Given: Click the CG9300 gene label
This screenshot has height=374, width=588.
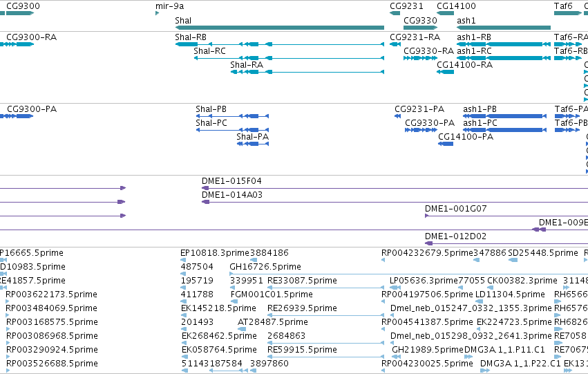Looking at the screenshot, I should pyautogui.click(x=23, y=6).
